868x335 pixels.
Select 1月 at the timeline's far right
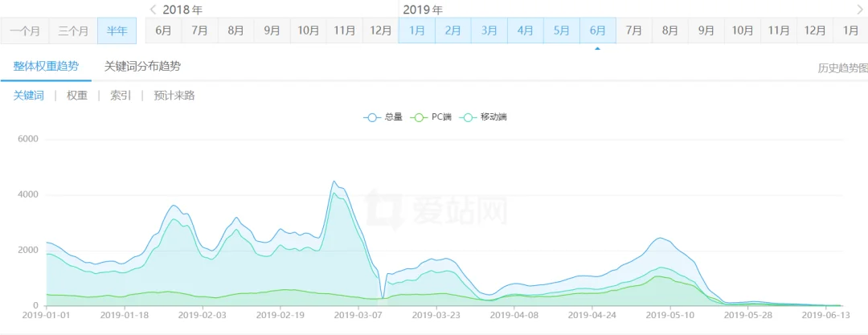pos(850,31)
